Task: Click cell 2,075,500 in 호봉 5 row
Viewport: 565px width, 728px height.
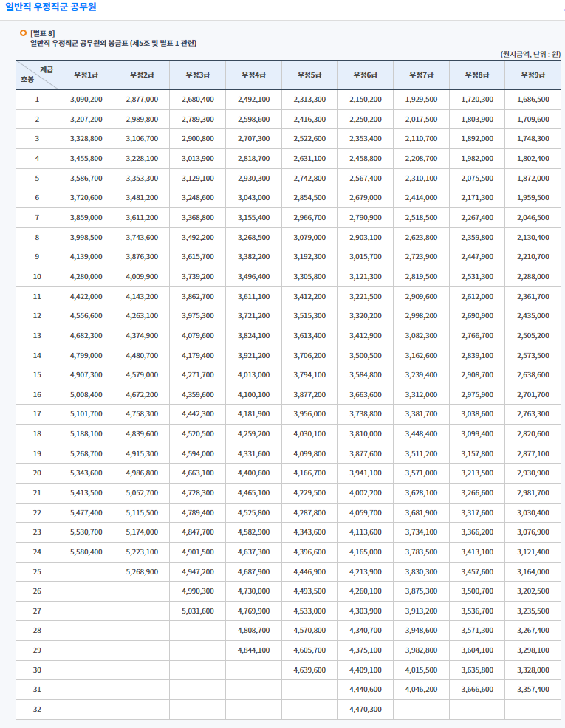Action: click(477, 178)
